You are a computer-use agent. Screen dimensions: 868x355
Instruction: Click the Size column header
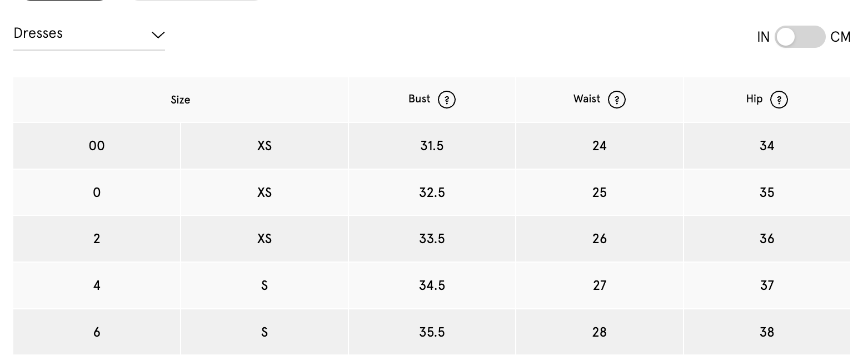[x=181, y=100]
